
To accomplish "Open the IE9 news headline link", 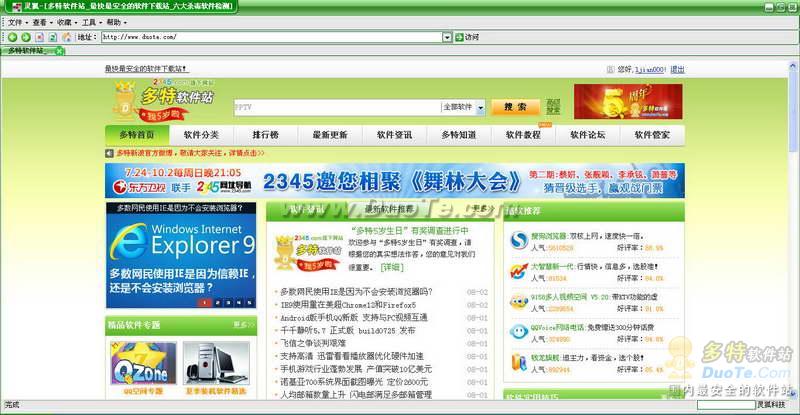I will click(x=357, y=304).
